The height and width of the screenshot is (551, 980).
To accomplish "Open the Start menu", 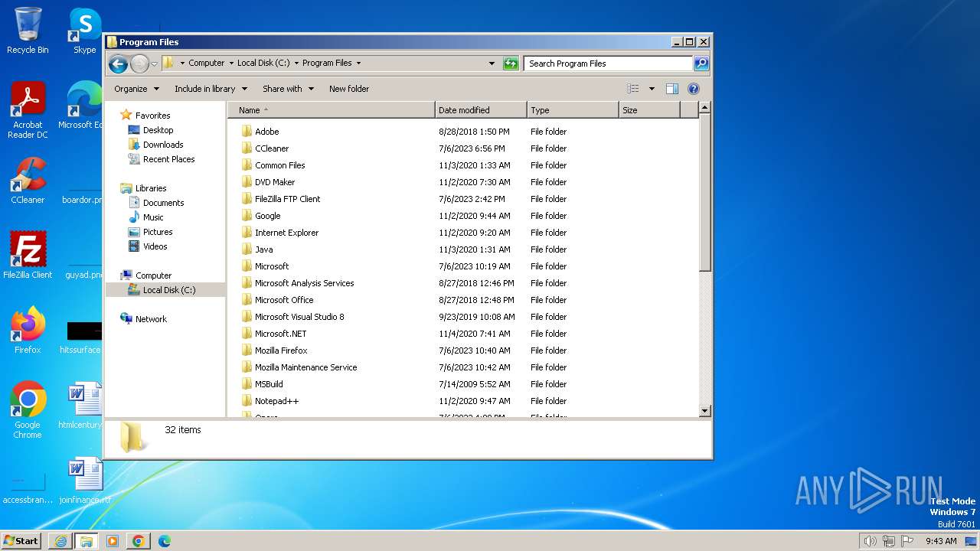I will click(x=21, y=541).
